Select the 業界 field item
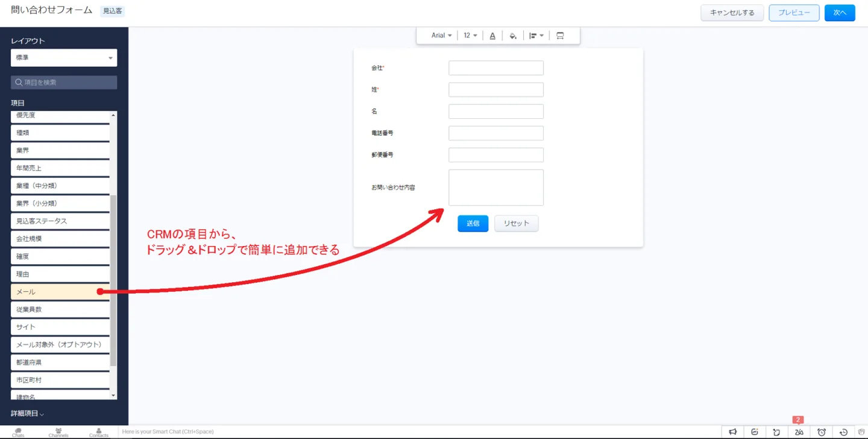 pyautogui.click(x=60, y=150)
